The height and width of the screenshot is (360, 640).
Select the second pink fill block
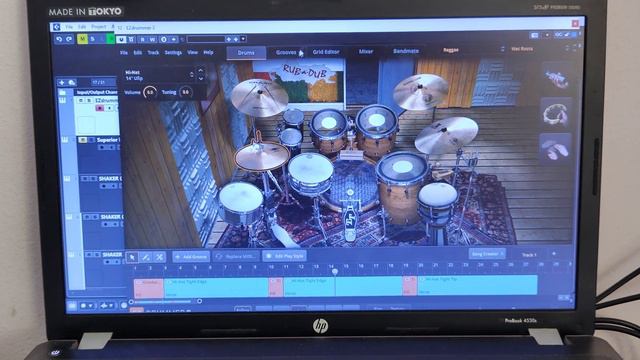[276, 287]
